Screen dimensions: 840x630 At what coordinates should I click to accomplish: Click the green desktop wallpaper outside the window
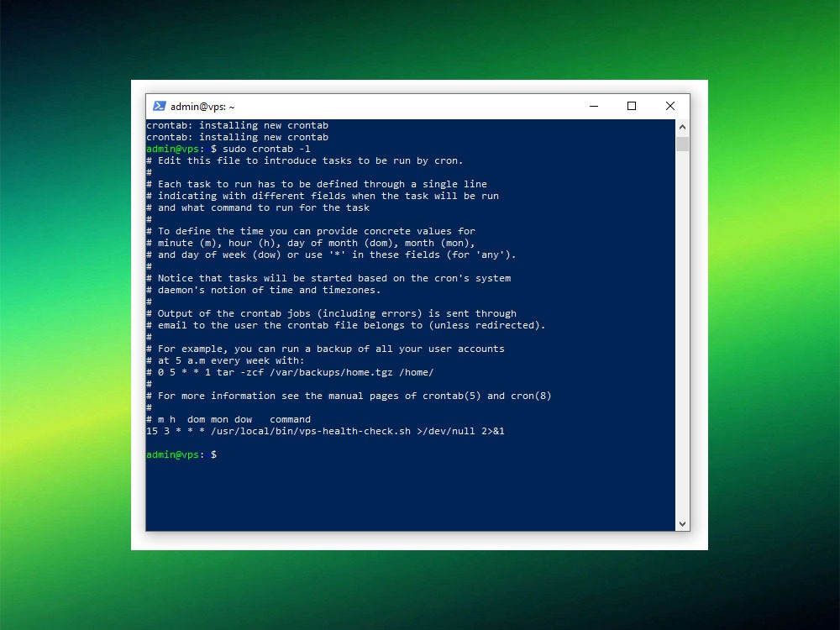click(67, 336)
